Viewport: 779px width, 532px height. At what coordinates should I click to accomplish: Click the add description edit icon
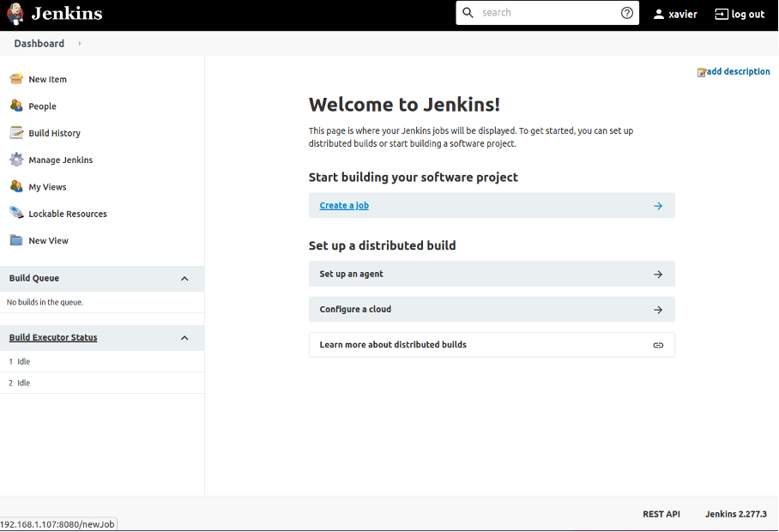click(702, 73)
